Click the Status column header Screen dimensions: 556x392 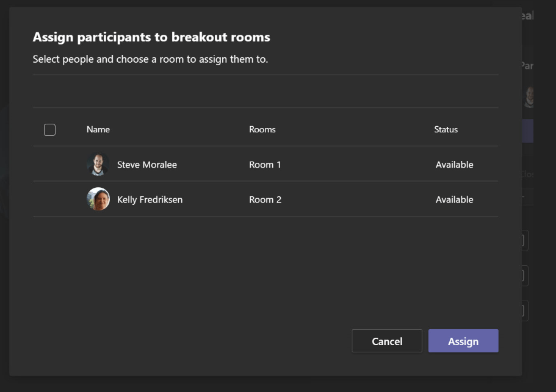446,129
